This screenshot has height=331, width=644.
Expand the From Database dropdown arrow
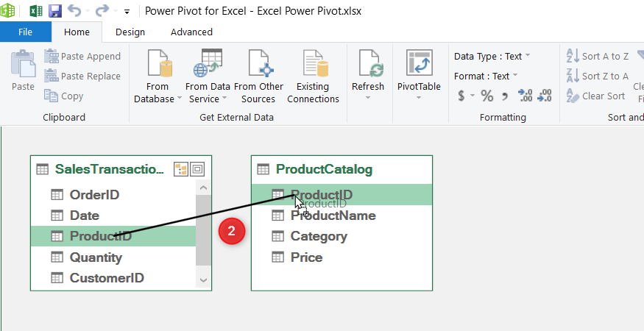pos(180,99)
